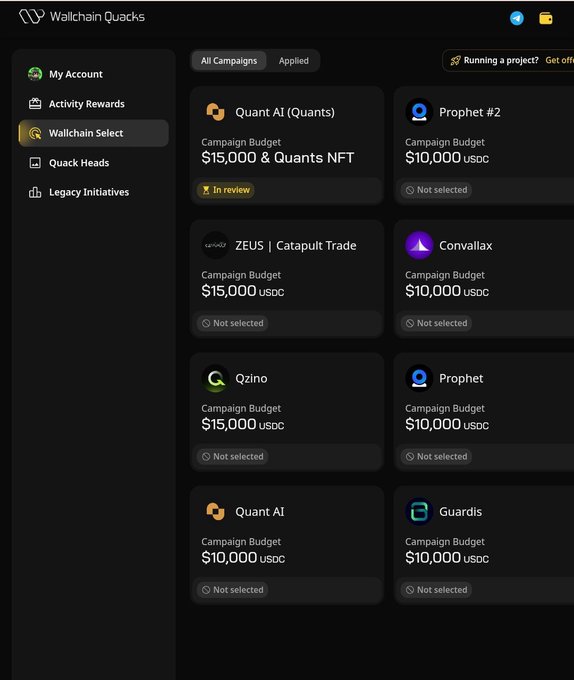Open the Telegram icon in header

[516, 18]
